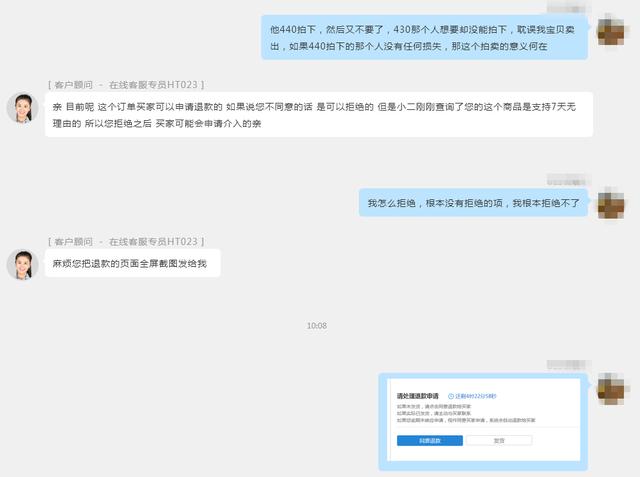Click the user avatar beside the screenshot message

[611, 388]
